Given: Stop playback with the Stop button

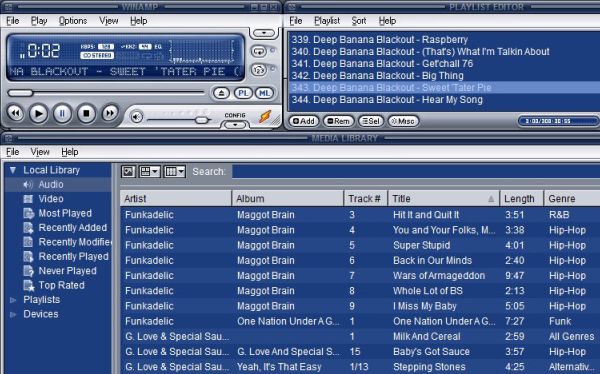Looking at the screenshot, I should (x=86, y=113).
